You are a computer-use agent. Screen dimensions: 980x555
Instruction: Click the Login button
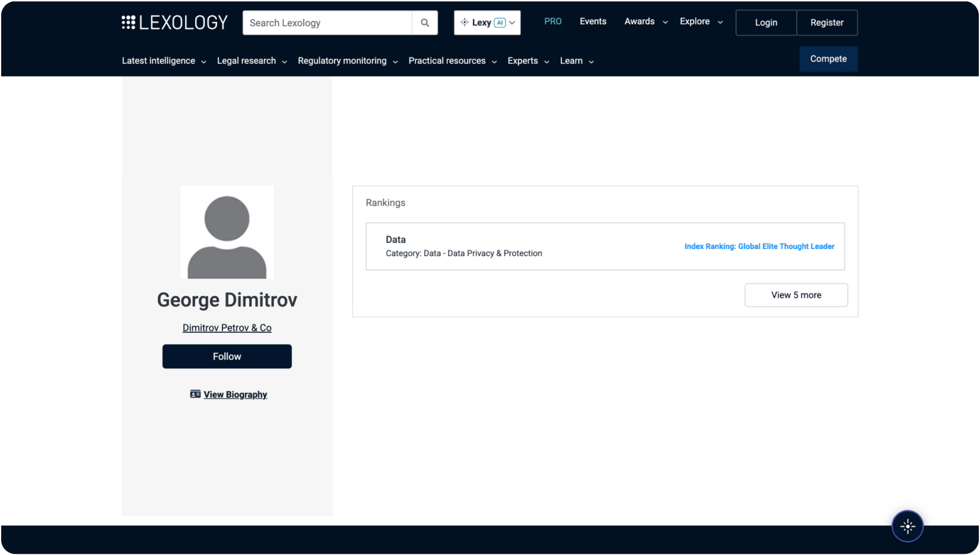(766, 23)
